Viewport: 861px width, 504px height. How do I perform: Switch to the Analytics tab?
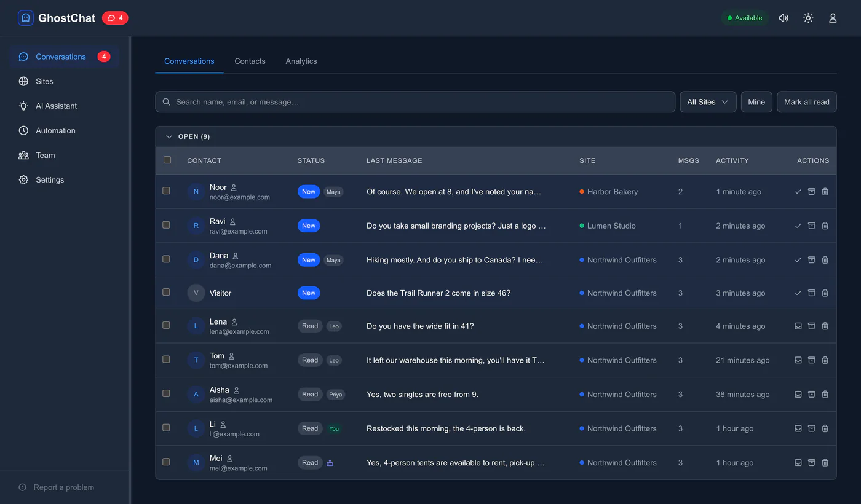301,61
